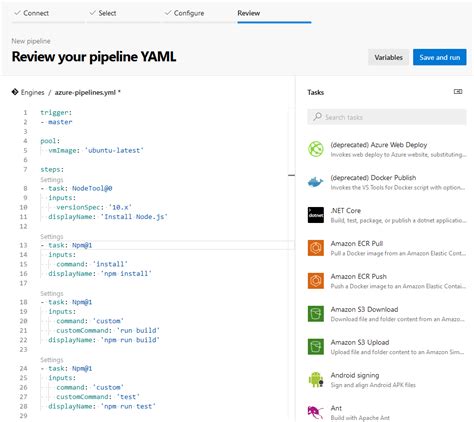Click the Engines repository icon

tap(15, 92)
